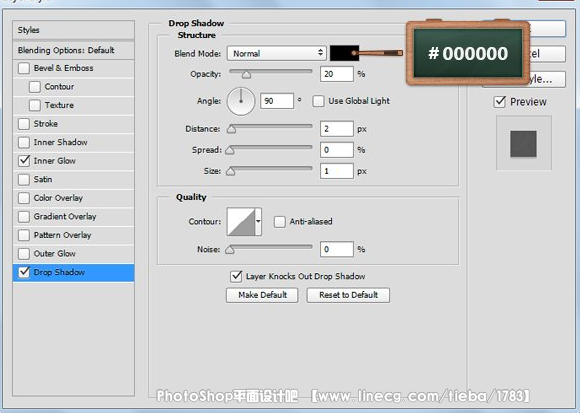
Task: Click the Angle value field
Action: pyautogui.click(x=277, y=101)
